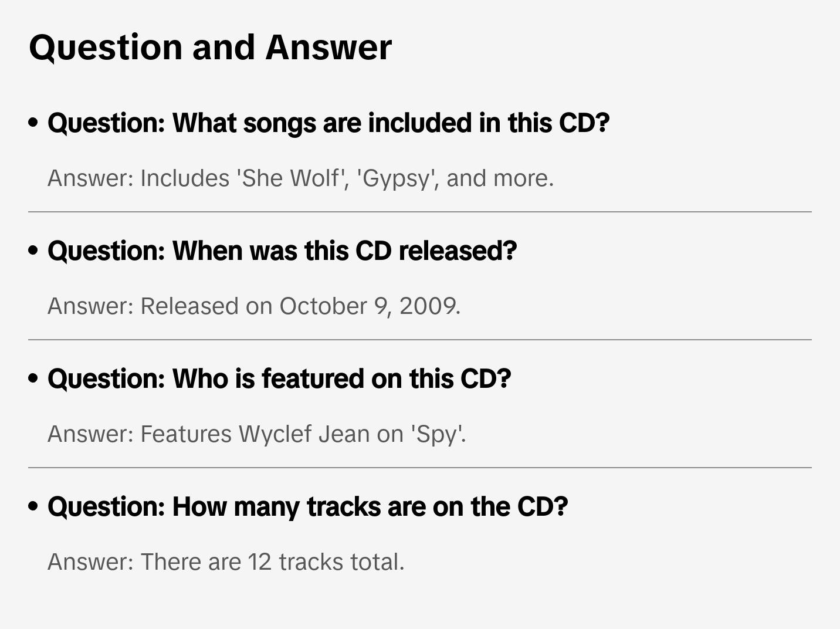This screenshot has height=629, width=840.
Task: Select the question about included songs
Action: click(x=328, y=123)
